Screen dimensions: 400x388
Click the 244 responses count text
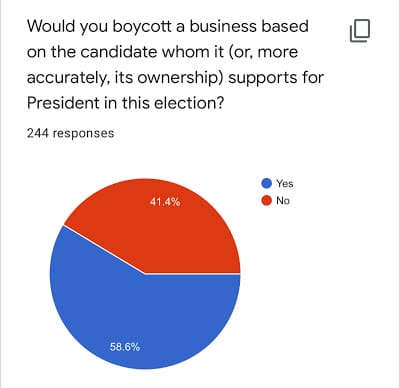70,133
